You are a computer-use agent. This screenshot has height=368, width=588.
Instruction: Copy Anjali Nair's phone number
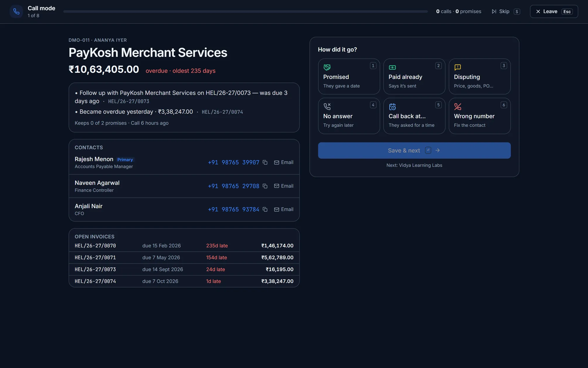pyautogui.click(x=265, y=209)
